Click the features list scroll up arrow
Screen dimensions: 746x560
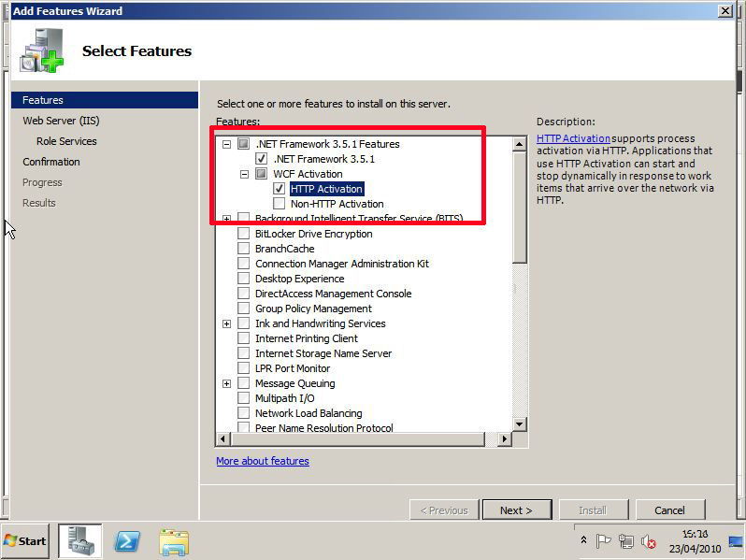tap(520, 144)
